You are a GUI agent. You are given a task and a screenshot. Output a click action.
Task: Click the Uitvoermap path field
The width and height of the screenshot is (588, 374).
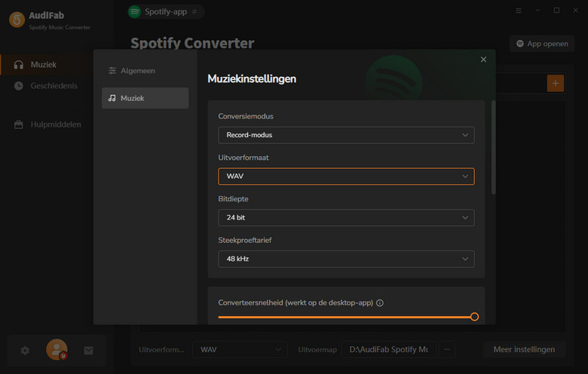(x=388, y=349)
